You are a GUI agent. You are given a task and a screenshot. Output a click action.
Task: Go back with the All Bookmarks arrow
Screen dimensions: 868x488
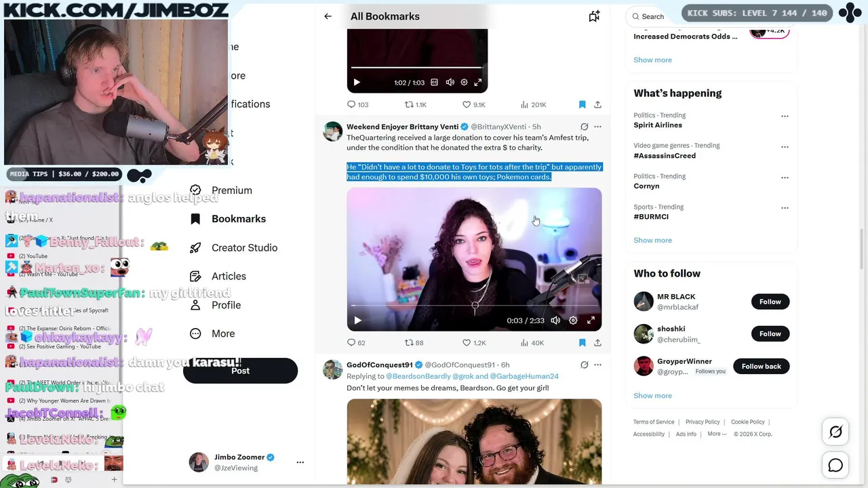pyautogui.click(x=328, y=16)
